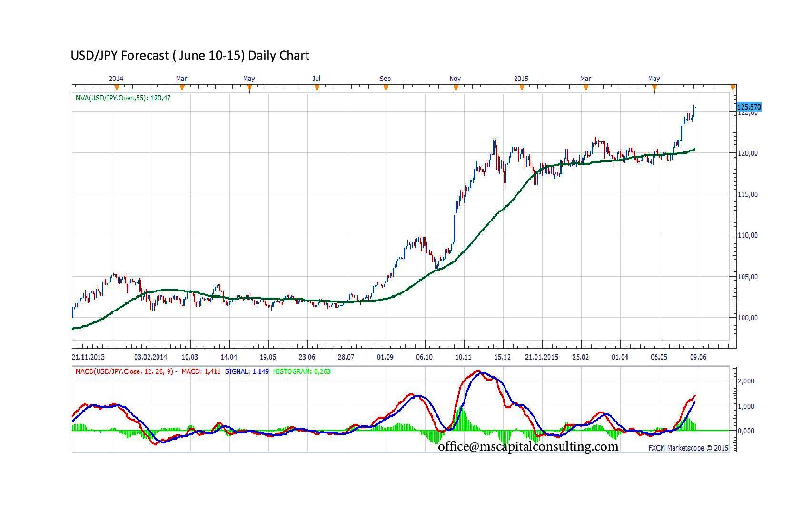Click the 110,00 price axis label

[748, 235]
